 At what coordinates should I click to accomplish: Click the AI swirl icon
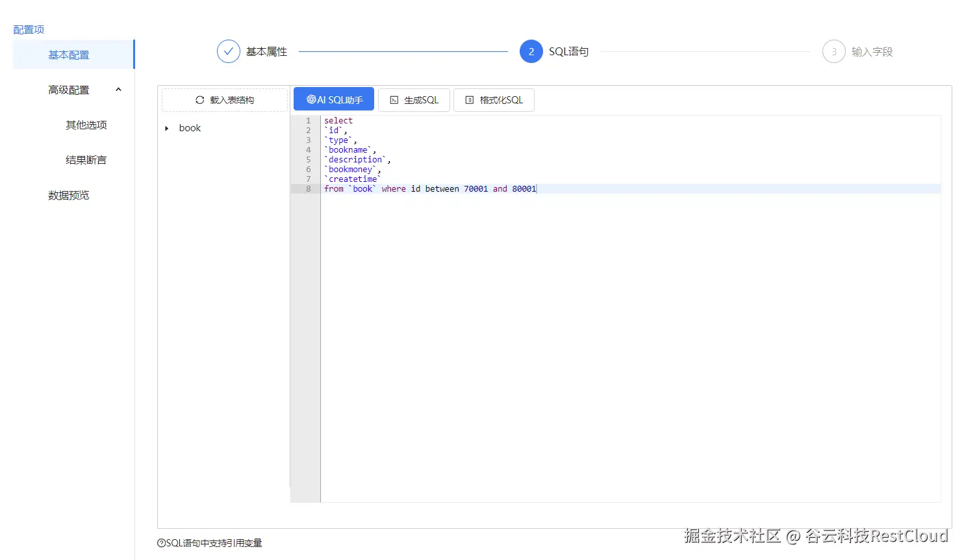pyautogui.click(x=311, y=99)
